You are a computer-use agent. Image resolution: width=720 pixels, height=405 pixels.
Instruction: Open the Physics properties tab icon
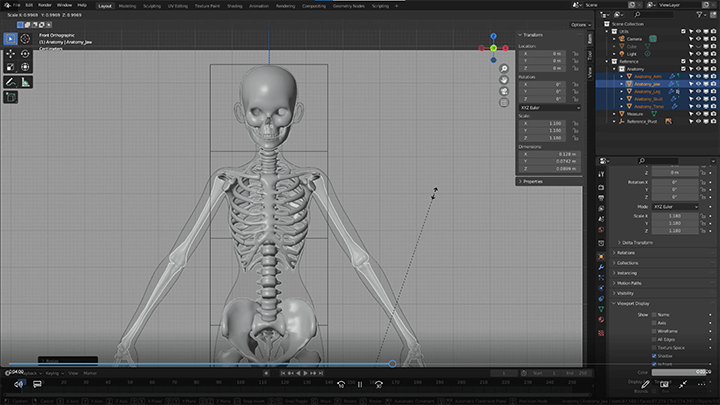click(601, 288)
